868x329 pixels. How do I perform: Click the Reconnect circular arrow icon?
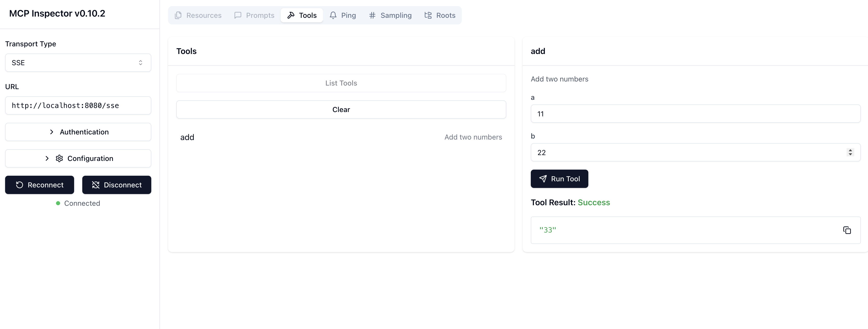20,185
